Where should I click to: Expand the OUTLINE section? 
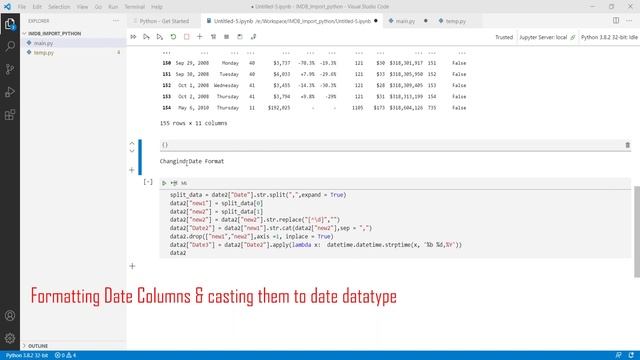tap(38, 346)
